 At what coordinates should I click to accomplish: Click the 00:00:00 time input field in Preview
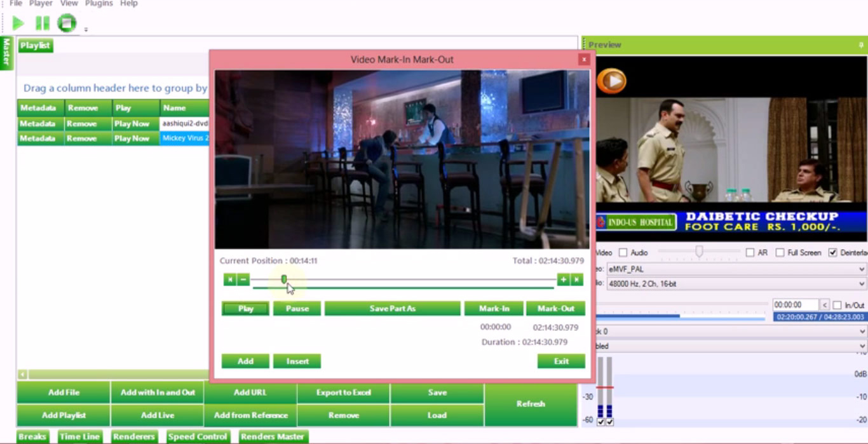coord(796,305)
